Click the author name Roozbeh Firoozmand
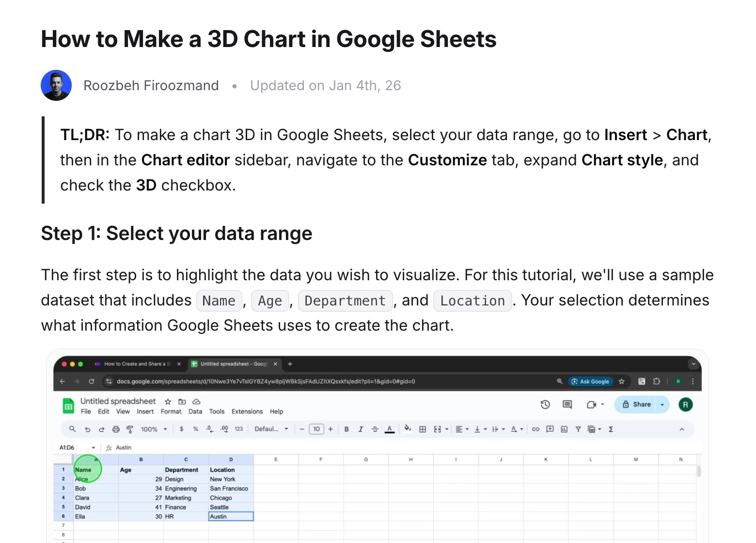This screenshot has height=543, width=756. [151, 85]
